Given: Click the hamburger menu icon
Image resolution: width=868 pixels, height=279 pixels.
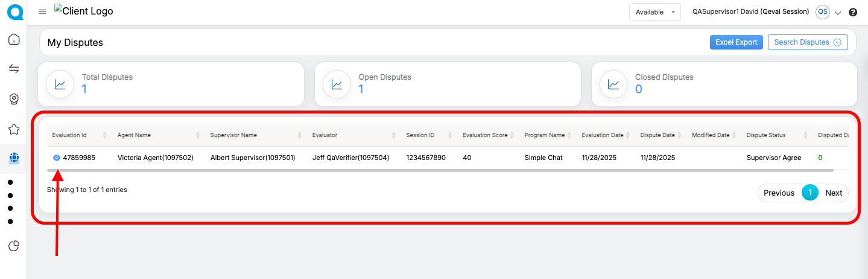Looking at the screenshot, I should (x=42, y=12).
